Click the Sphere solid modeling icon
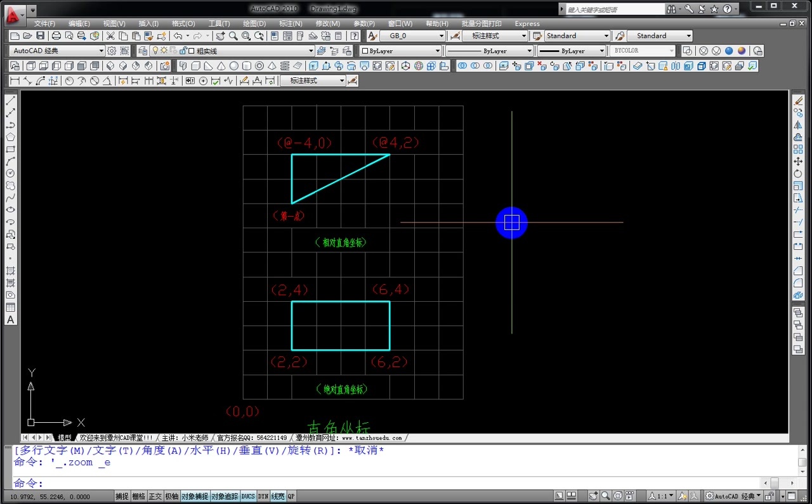Screen dimensions: 812x504 [234, 66]
